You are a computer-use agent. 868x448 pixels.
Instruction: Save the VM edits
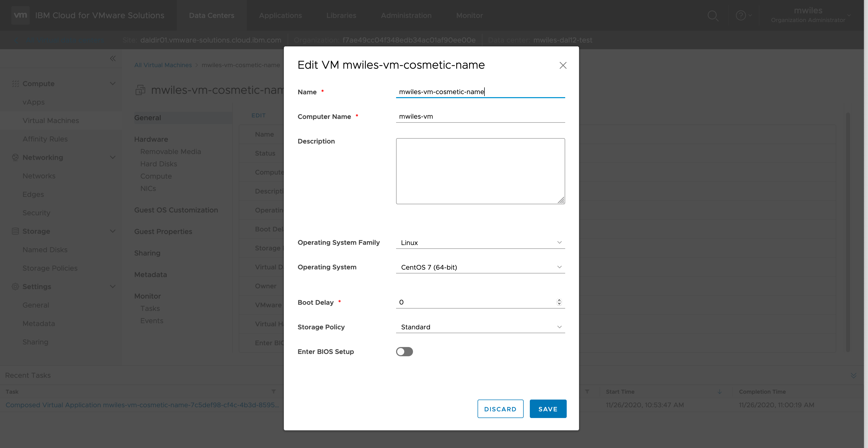[547, 409]
